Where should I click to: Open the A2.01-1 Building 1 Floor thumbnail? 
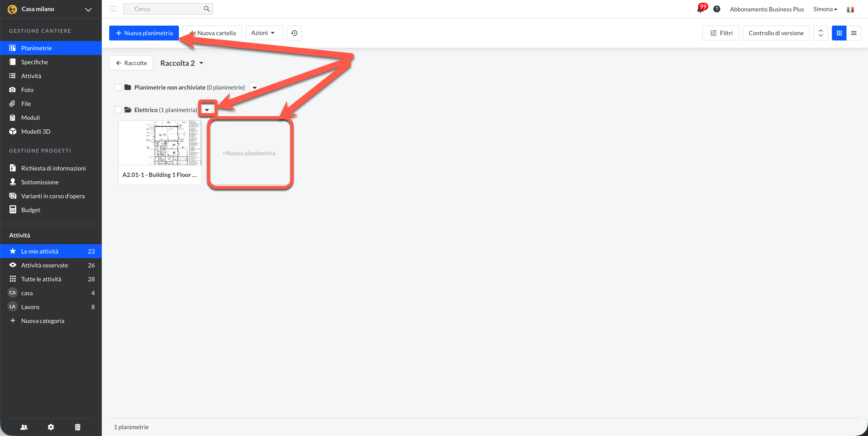160,153
